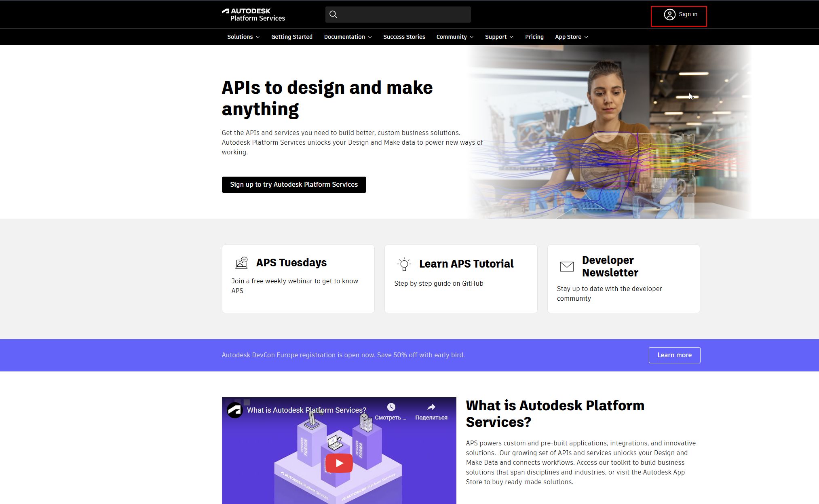Viewport: 819px width, 504px height.
Task: Open the Success Stories menu item
Action: (x=404, y=37)
